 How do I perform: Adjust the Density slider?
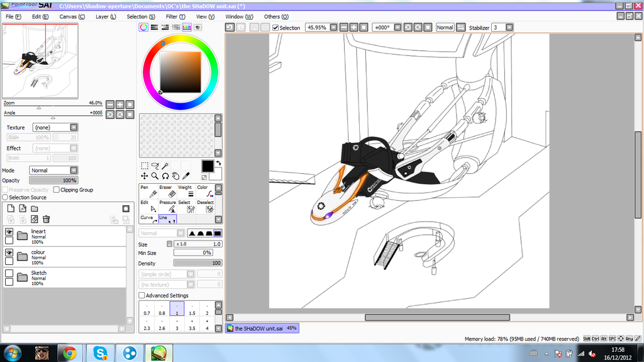click(x=197, y=263)
